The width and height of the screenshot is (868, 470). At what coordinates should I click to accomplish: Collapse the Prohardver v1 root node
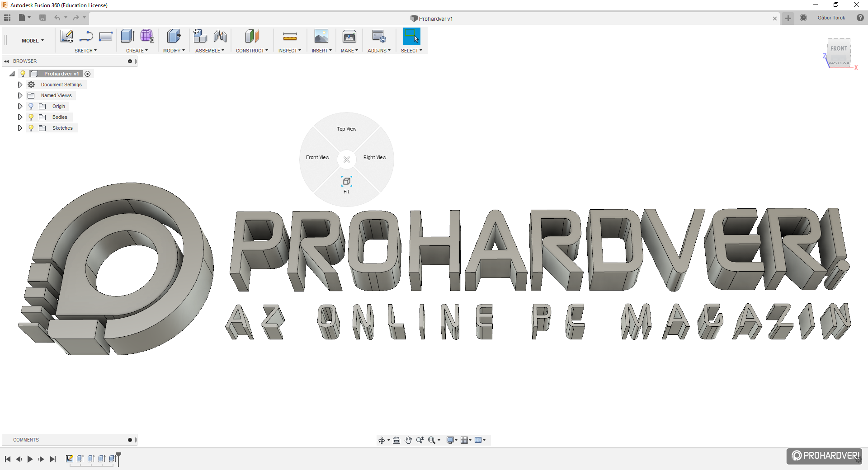point(12,74)
